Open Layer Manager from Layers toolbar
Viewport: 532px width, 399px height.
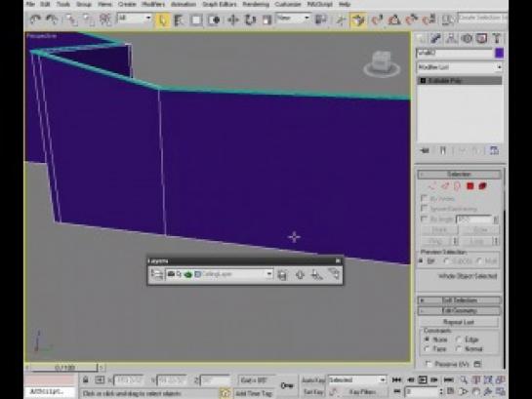coord(157,274)
